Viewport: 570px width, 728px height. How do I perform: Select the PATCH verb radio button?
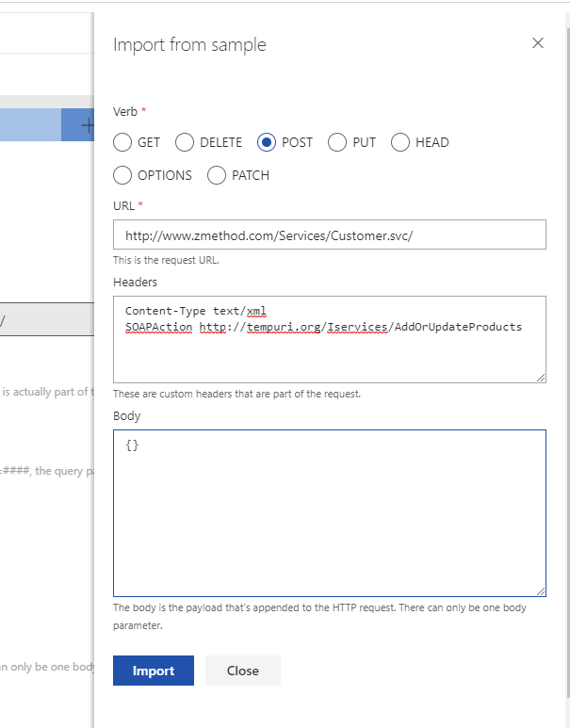tap(217, 175)
